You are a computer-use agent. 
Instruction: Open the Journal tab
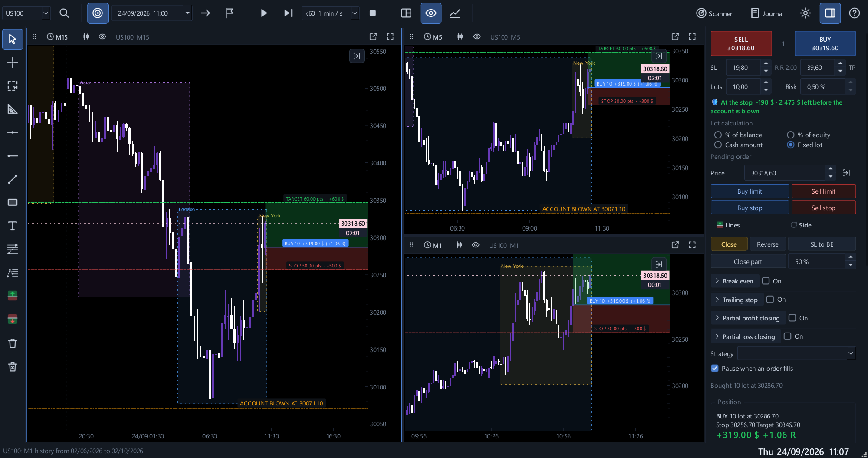coord(767,13)
